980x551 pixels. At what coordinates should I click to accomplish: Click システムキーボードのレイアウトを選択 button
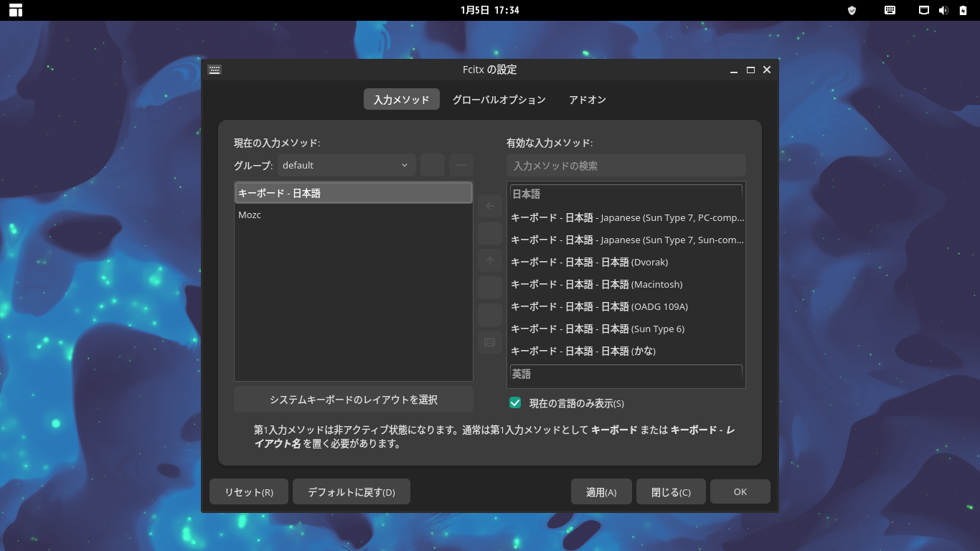[x=353, y=399]
